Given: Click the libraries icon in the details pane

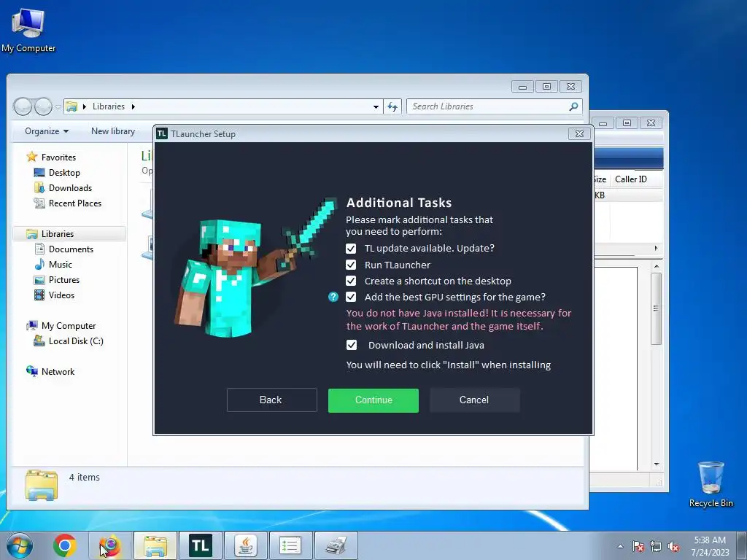Looking at the screenshot, I should coord(42,485).
